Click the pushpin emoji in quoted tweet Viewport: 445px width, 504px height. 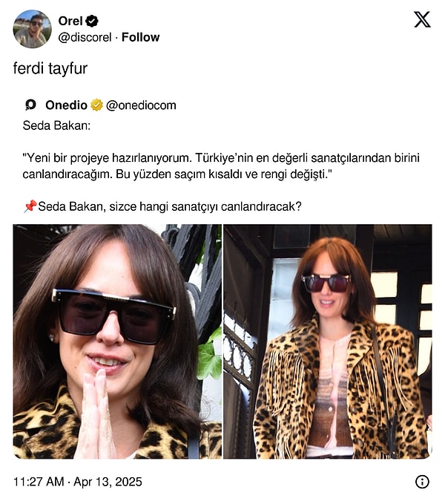click(30, 206)
